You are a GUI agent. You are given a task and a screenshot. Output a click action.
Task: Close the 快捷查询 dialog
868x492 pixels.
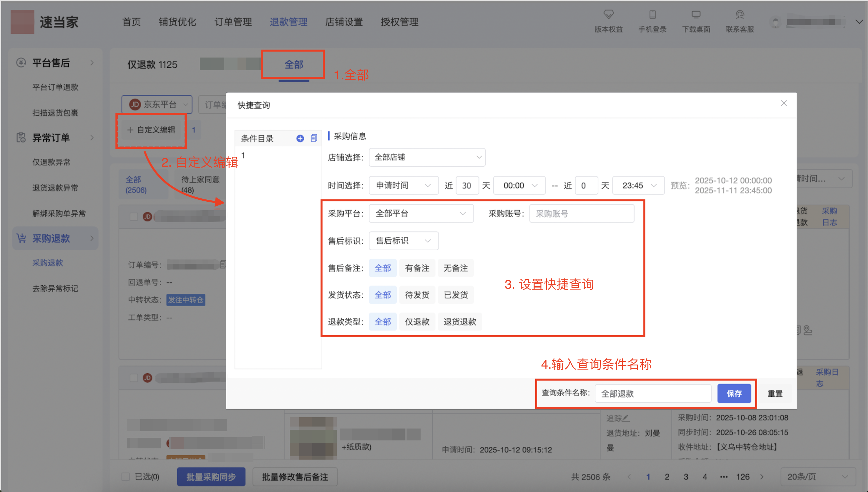(x=784, y=103)
